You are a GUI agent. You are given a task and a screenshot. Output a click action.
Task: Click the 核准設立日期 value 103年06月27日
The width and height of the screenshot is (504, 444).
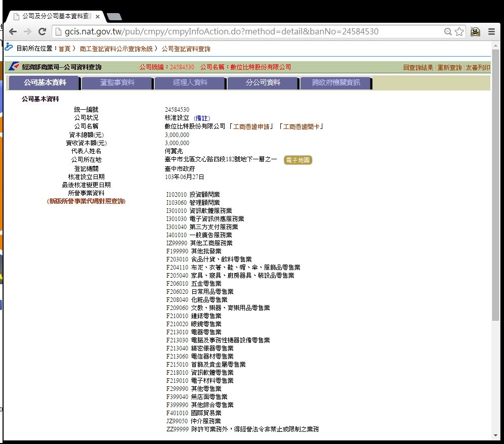point(185,177)
